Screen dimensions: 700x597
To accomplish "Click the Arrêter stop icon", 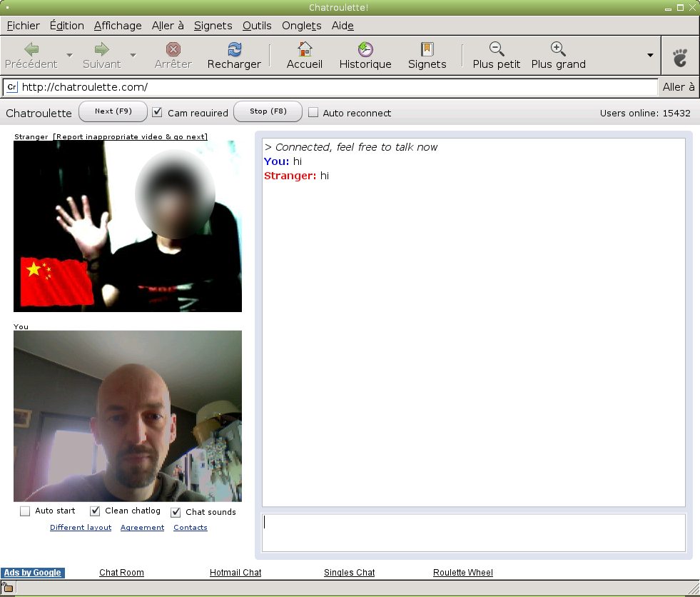I will (173, 49).
